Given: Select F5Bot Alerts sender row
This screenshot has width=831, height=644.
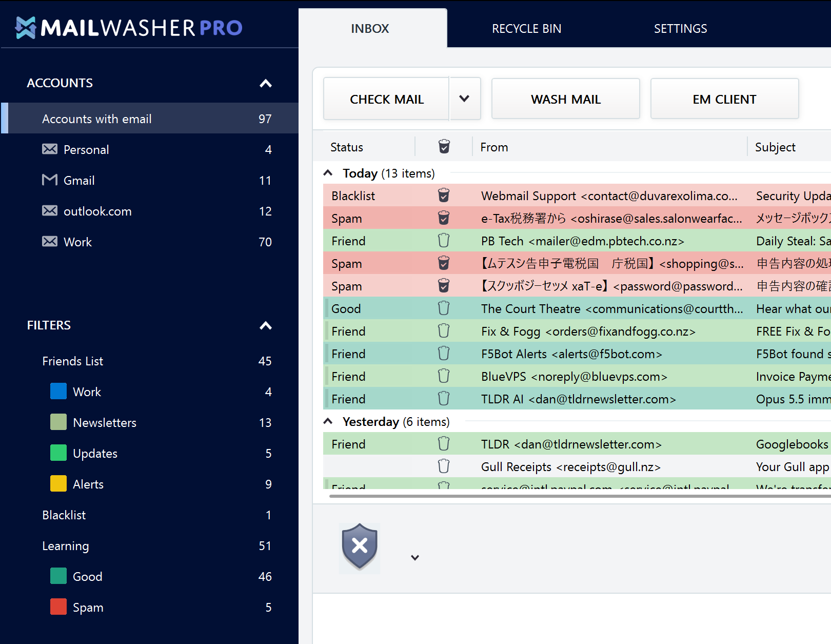Looking at the screenshot, I should pos(571,354).
